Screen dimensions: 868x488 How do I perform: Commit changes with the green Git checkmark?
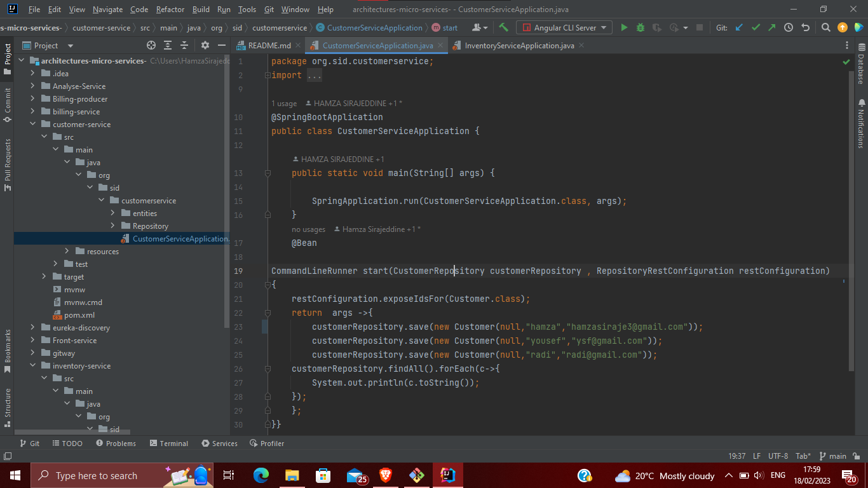(756, 27)
